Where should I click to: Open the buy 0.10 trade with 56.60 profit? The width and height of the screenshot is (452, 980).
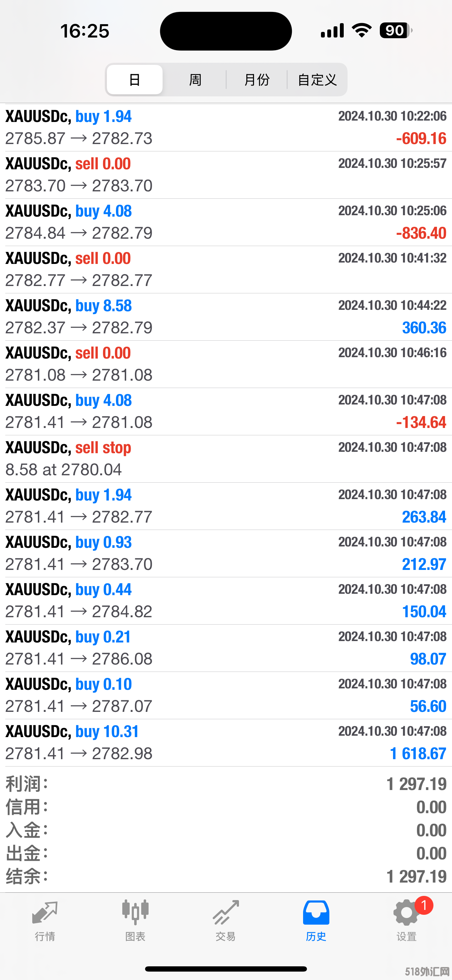[x=226, y=695]
